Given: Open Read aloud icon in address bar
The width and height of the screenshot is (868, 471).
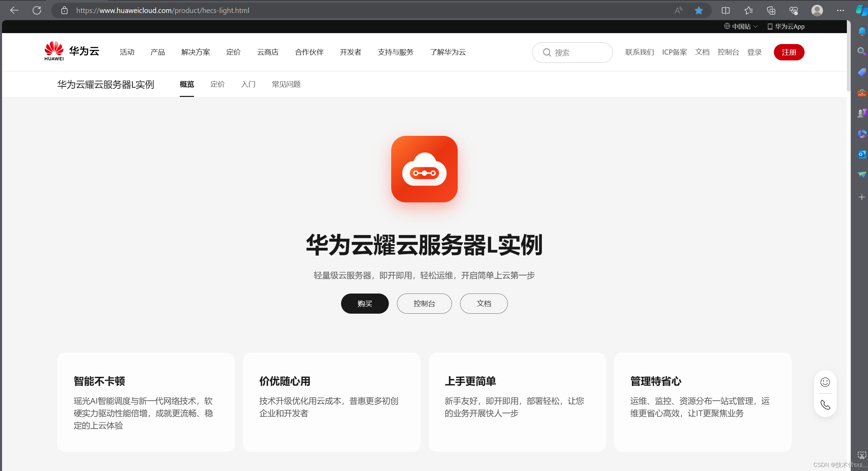Looking at the screenshot, I should pos(678,10).
